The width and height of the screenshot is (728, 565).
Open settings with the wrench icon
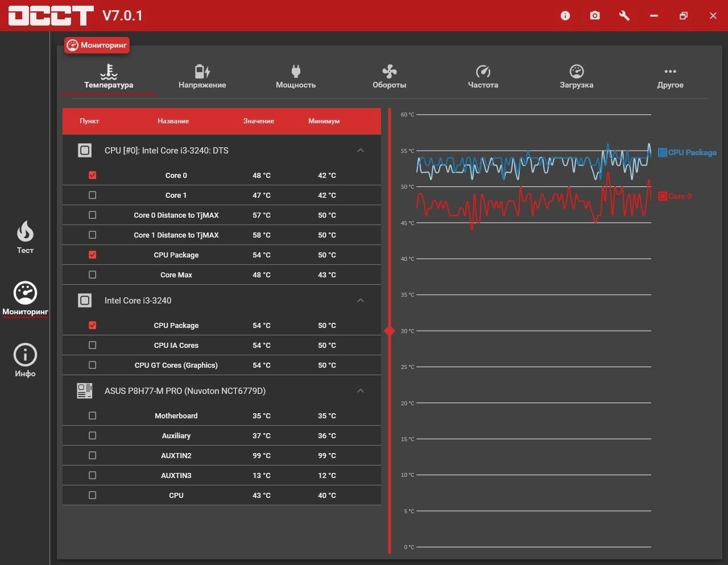[x=624, y=16]
